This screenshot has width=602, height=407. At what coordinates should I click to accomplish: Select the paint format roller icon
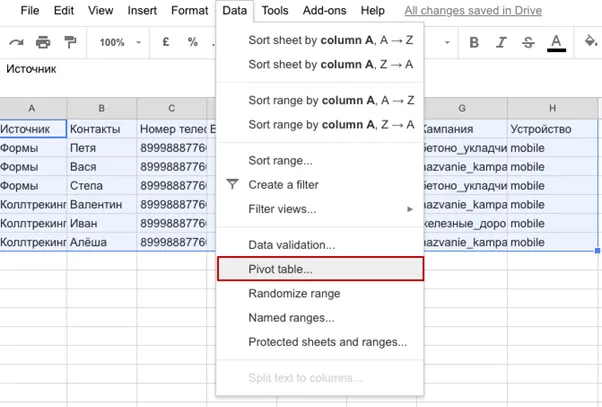coord(70,42)
